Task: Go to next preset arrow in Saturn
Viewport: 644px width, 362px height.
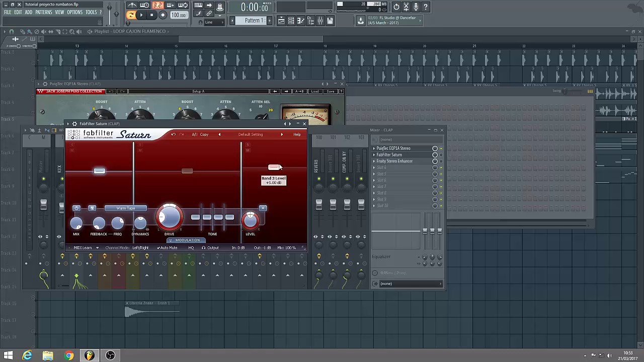Action: coord(282,134)
